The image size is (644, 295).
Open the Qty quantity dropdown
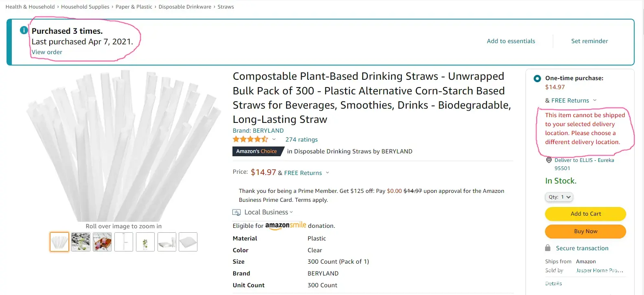(559, 197)
